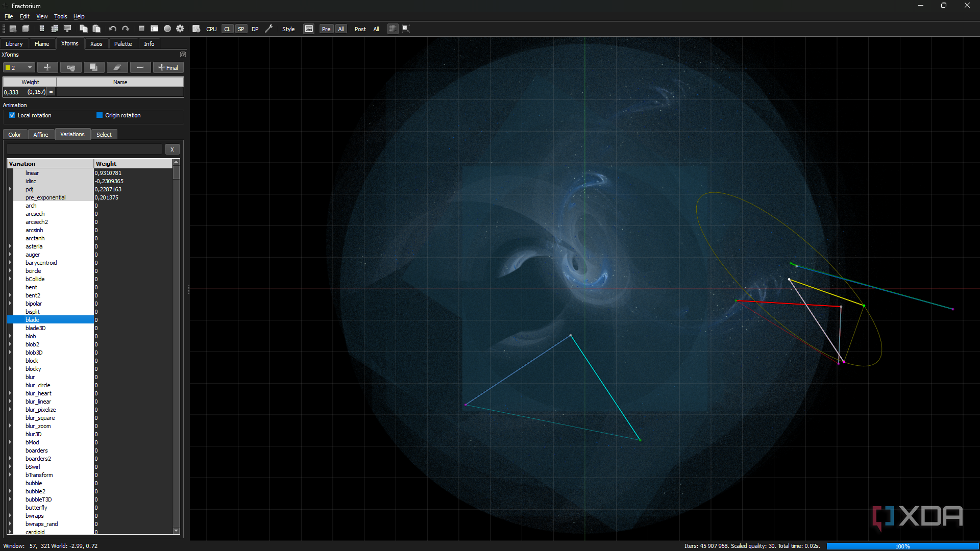Toggle the grid display icon
Screen dimensions: 980x551
click(x=393, y=29)
